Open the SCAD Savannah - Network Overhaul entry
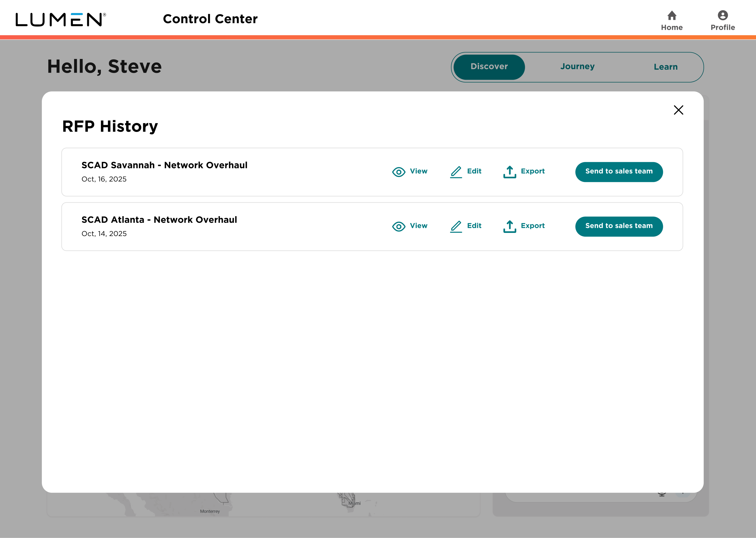The image size is (756, 538). (x=164, y=165)
